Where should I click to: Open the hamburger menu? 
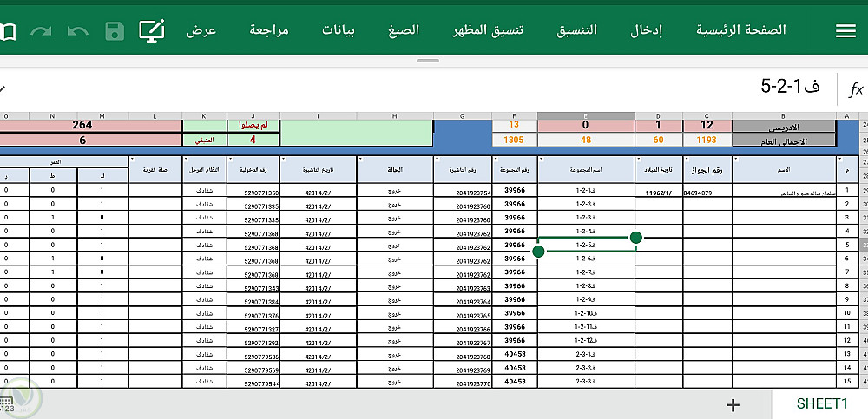(x=845, y=31)
